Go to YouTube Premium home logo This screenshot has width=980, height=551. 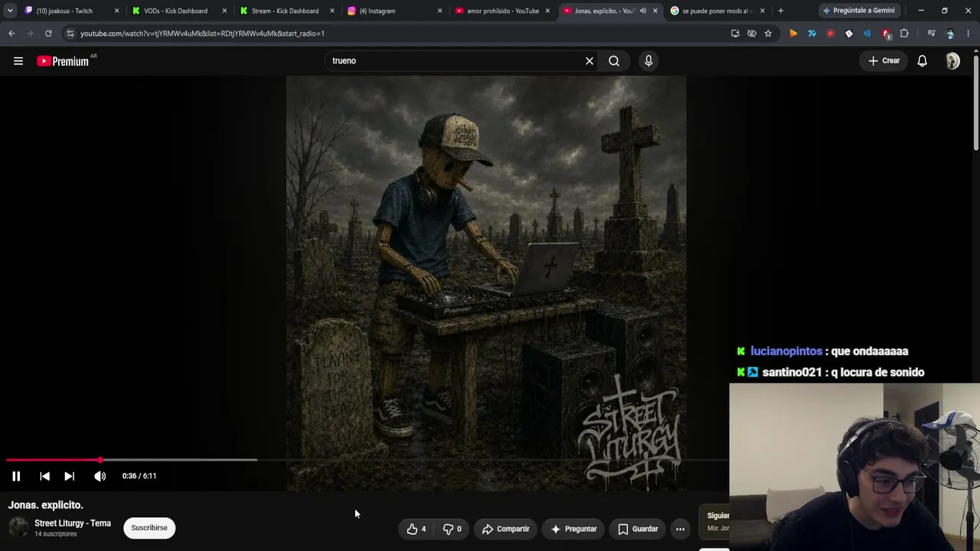pos(63,61)
